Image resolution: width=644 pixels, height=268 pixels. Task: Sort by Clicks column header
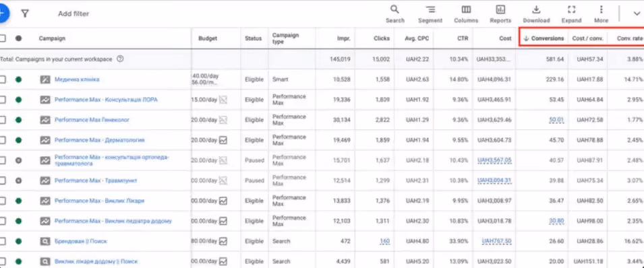click(382, 38)
